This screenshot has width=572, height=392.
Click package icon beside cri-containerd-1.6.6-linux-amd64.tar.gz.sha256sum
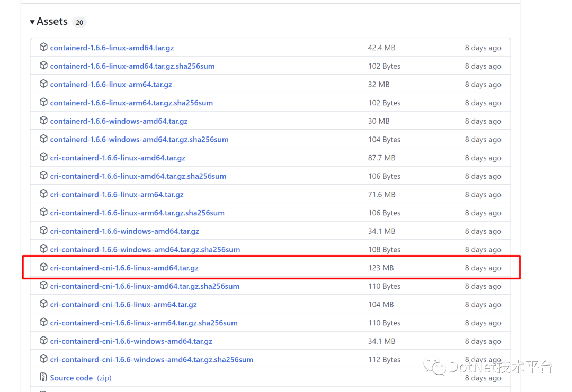[43, 175]
